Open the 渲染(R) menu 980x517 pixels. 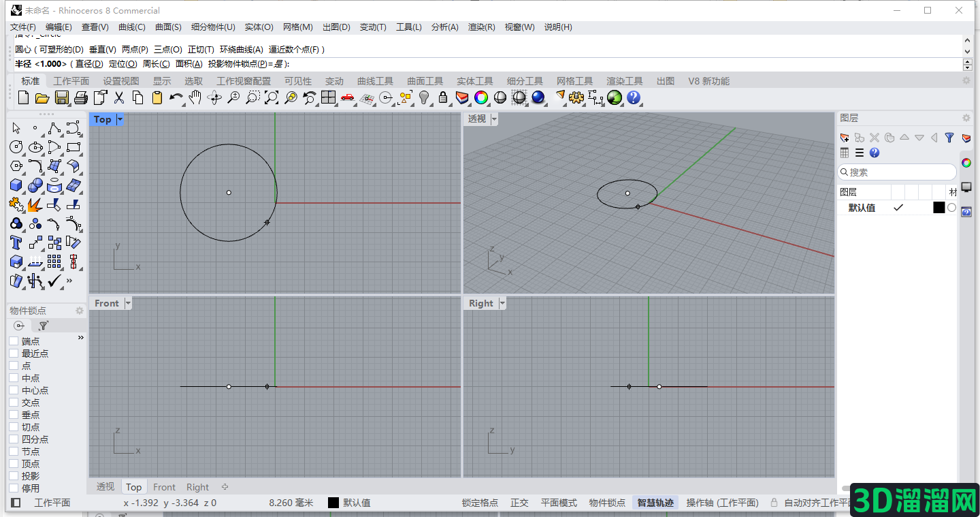point(481,27)
